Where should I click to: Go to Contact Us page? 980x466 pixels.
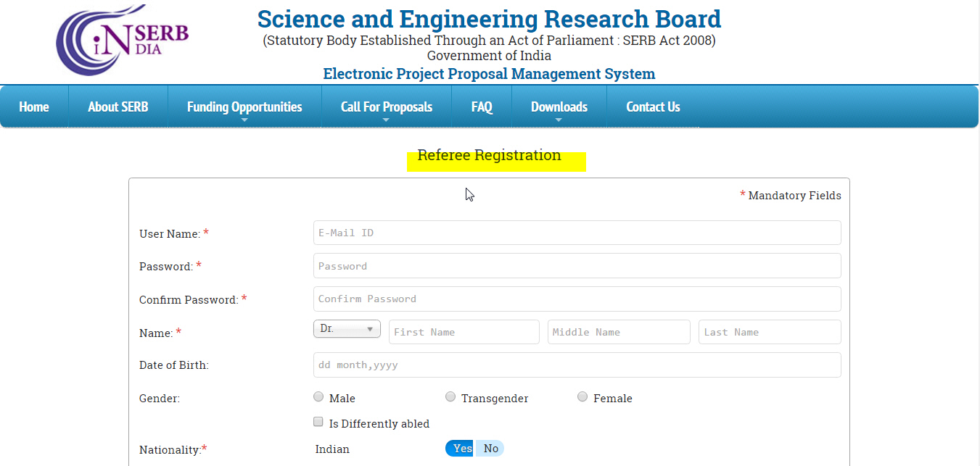coord(653,107)
